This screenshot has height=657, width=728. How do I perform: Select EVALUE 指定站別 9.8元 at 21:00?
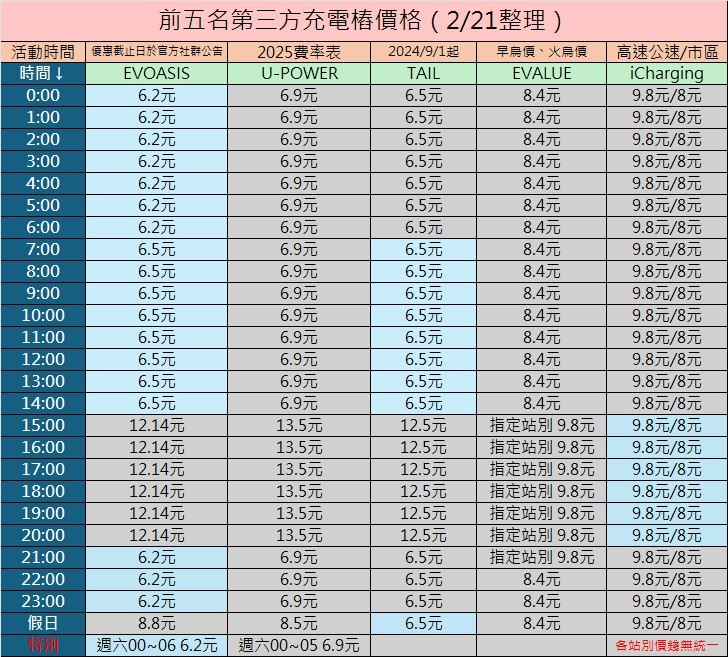(x=541, y=557)
